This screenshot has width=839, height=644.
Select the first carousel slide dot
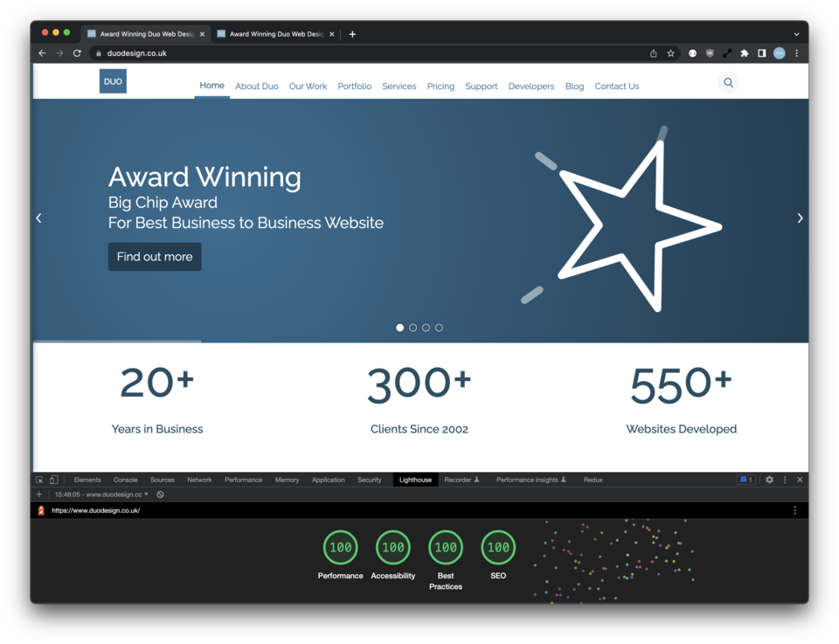click(x=400, y=328)
